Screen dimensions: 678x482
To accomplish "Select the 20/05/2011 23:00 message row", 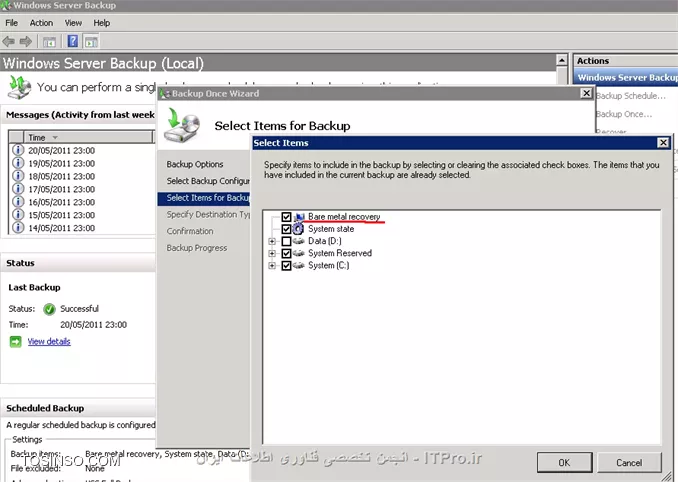I will click(x=82, y=150).
